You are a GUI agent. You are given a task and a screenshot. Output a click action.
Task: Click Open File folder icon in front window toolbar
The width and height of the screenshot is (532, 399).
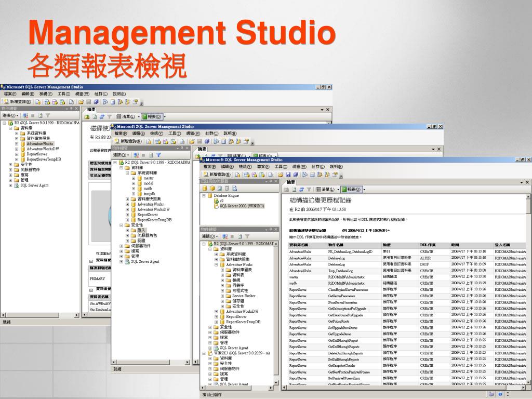point(280,175)
